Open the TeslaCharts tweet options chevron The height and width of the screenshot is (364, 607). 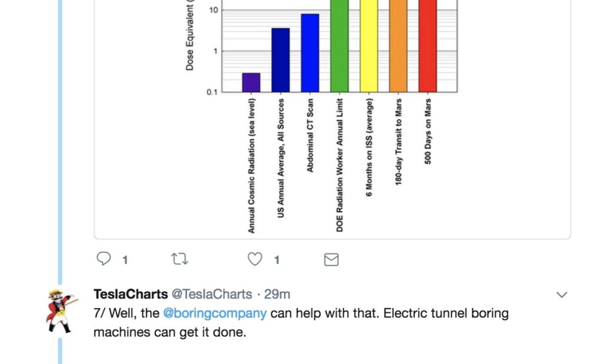point(561,295)
